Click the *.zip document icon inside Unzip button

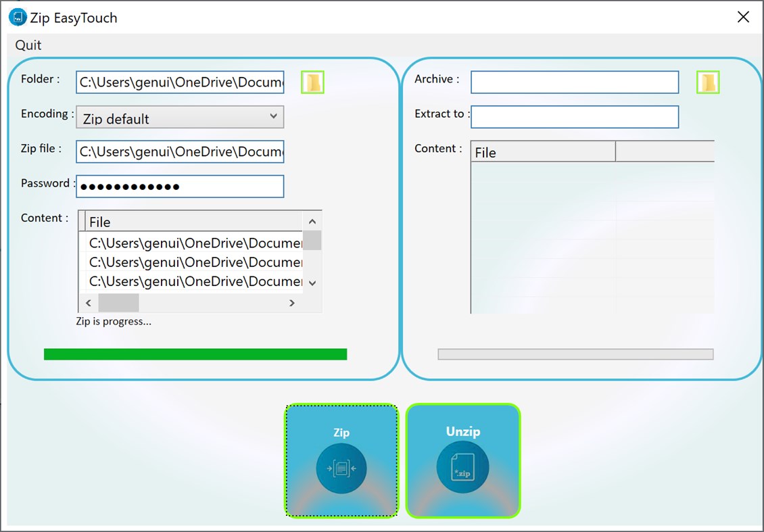tap(463, 467)
